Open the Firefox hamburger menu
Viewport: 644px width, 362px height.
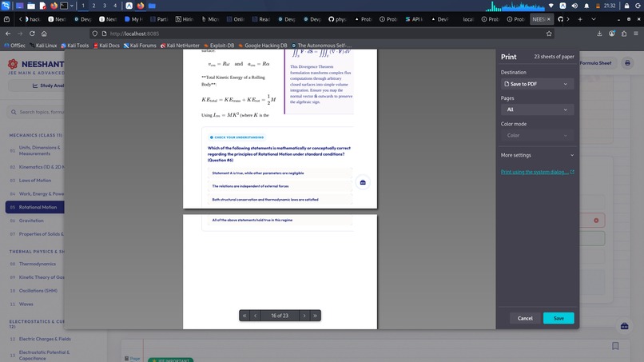tap(636, 34)
